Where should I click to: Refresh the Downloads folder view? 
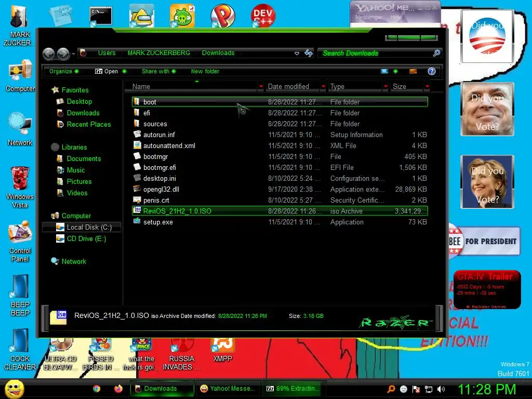pos(309,53)
